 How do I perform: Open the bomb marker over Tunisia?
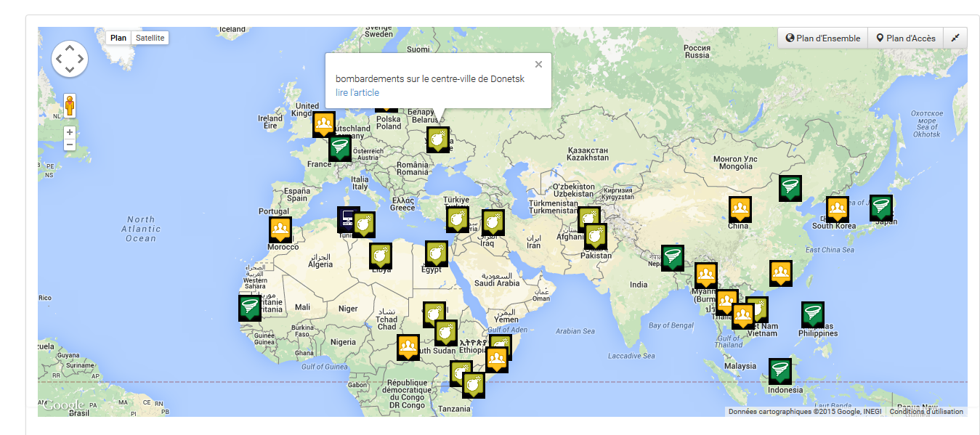pyautogui.click(x=364, y=224)
